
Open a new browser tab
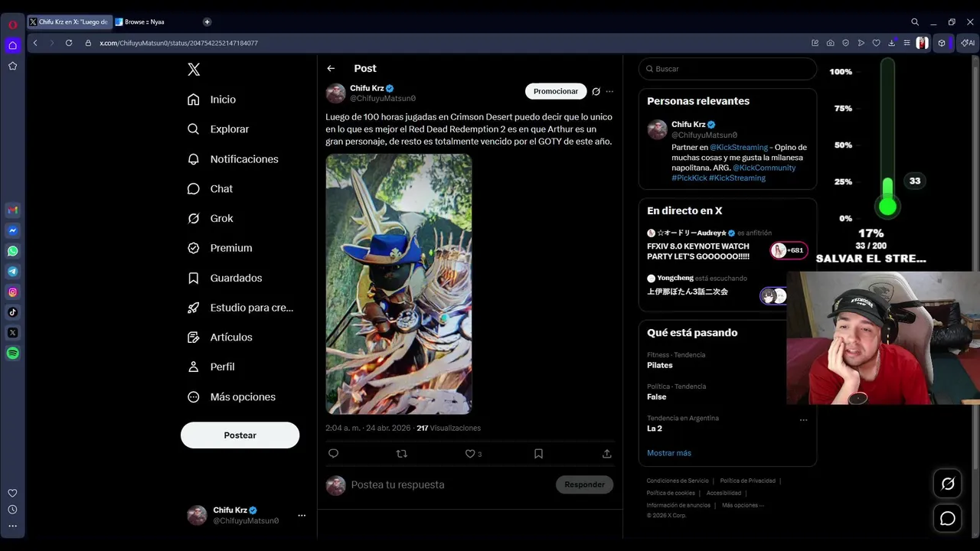207,21
